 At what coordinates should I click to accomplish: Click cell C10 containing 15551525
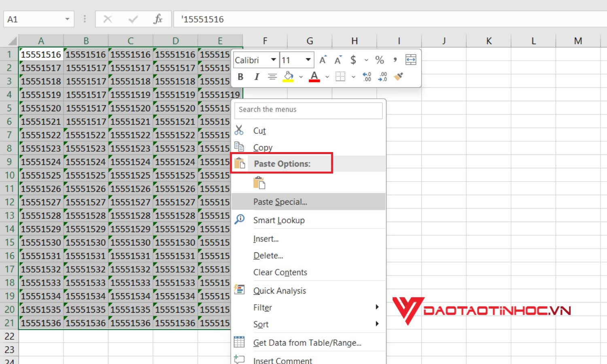(130, 175)
